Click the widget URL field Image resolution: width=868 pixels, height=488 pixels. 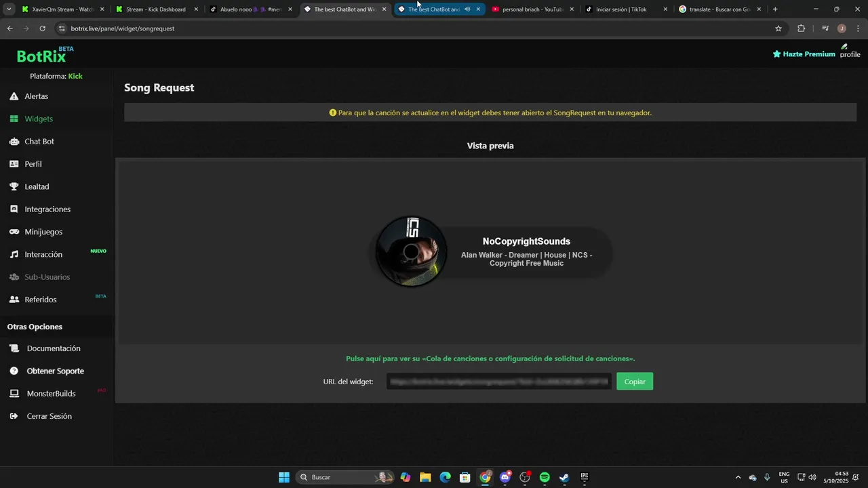499,382
